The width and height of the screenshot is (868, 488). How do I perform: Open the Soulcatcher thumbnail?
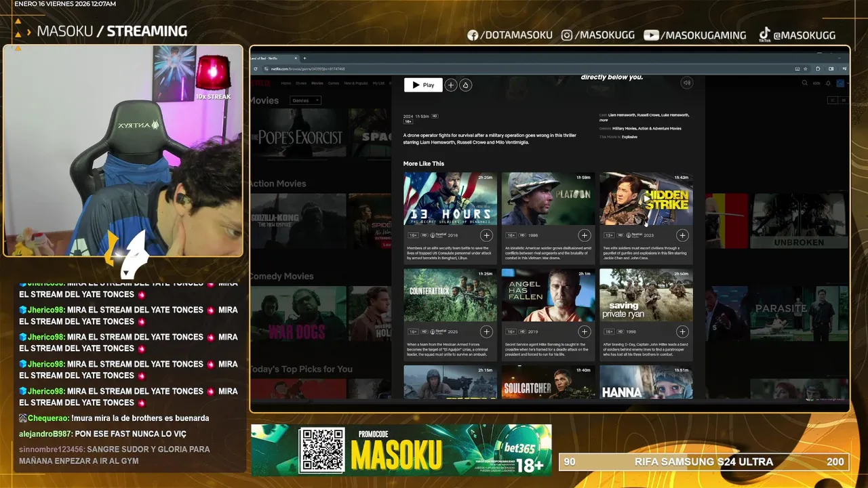[548, 382]
